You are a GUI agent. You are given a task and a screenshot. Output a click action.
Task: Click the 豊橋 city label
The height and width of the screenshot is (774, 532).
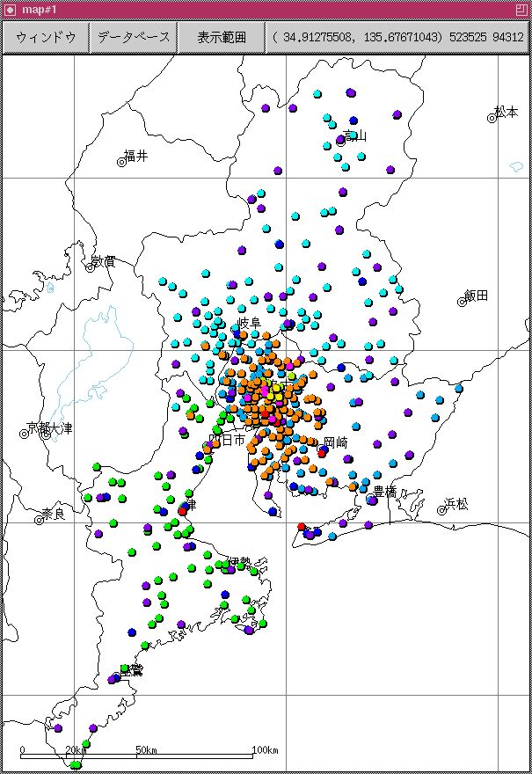(384, 491)
